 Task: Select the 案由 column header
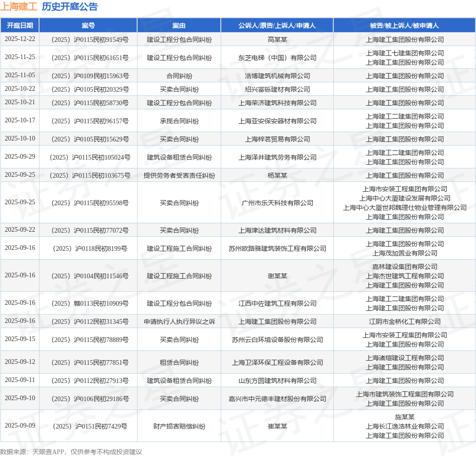pos(179,26)
